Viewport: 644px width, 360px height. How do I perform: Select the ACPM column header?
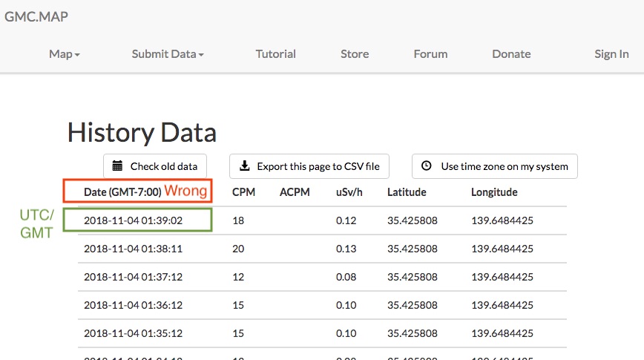click(x=295, y=192)
